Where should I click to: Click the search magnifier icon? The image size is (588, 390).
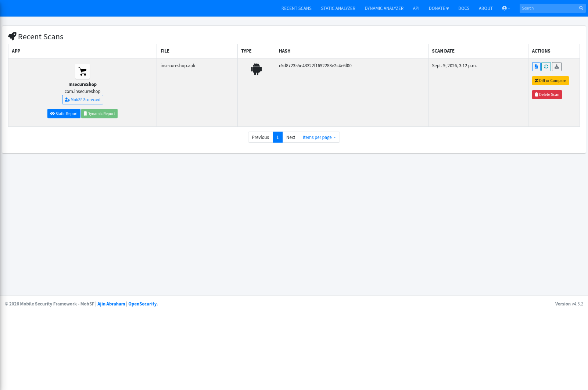coord(581,8)
